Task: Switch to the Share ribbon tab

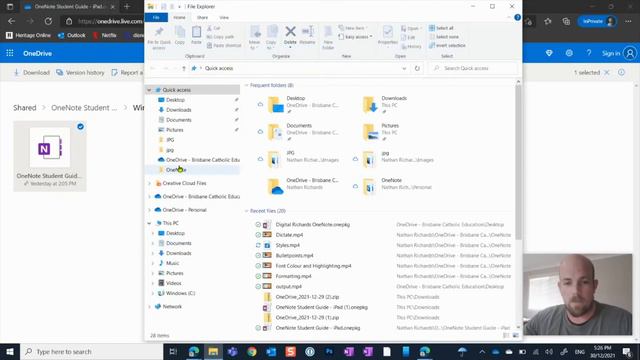Action: [202, 18]
